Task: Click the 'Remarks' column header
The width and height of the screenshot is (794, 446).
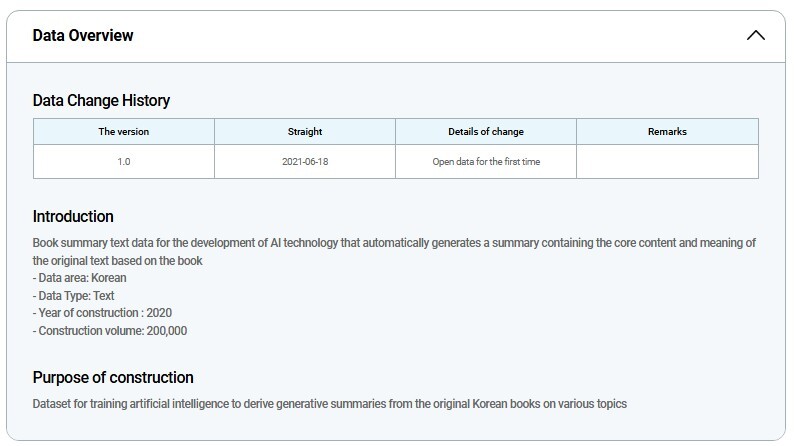Action: pyautogui.click(x=667, y=132)
